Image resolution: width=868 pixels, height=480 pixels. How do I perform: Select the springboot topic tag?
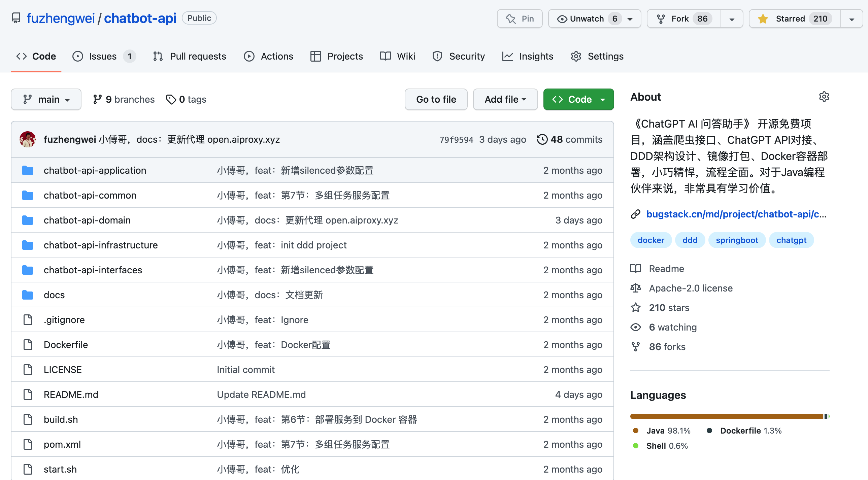point(737,240)
